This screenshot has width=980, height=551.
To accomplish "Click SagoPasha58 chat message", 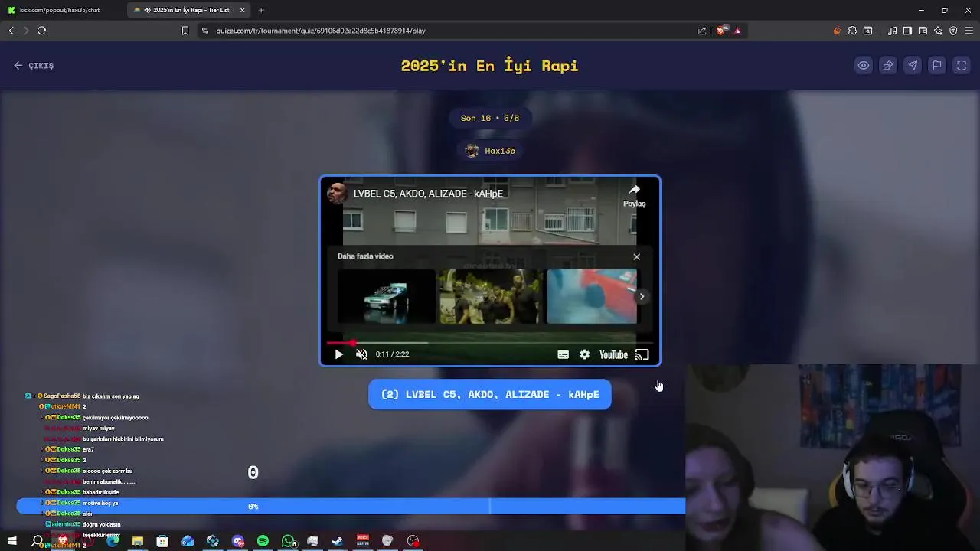I will coord(83,396).
